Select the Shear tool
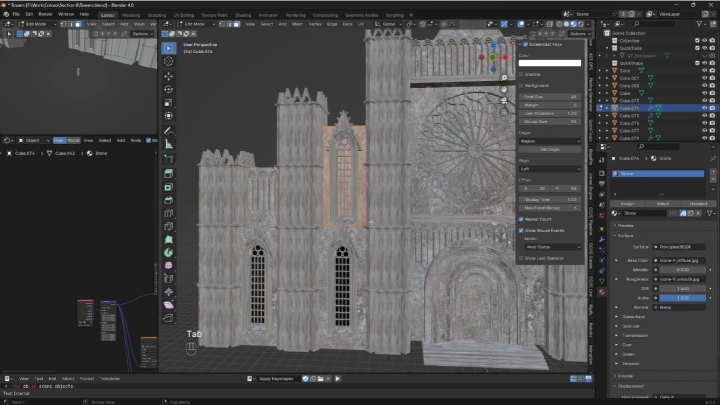Image resolution: width=720 pixels, height=405 pixels. tap(169, 305)
